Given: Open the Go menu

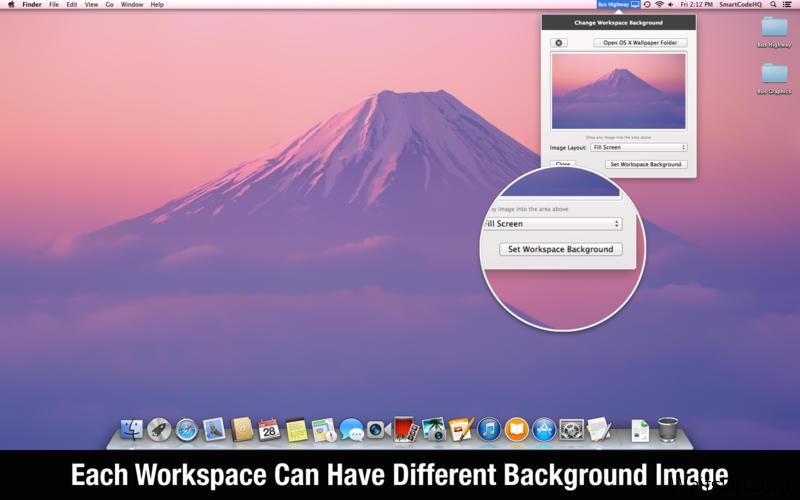Looking at the screenshot, I should [x=109, y=4].
